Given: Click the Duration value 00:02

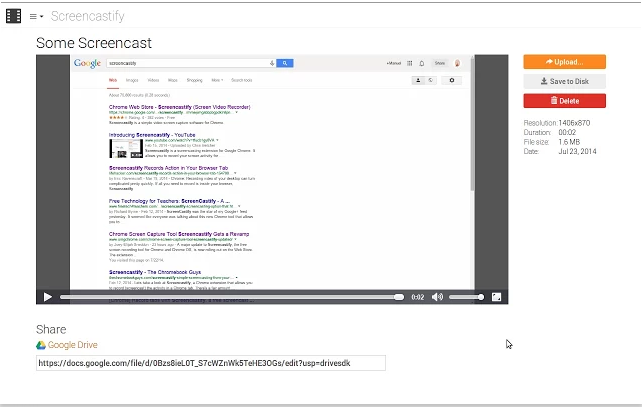Looking at the screenshot, I should pos(567,132).
